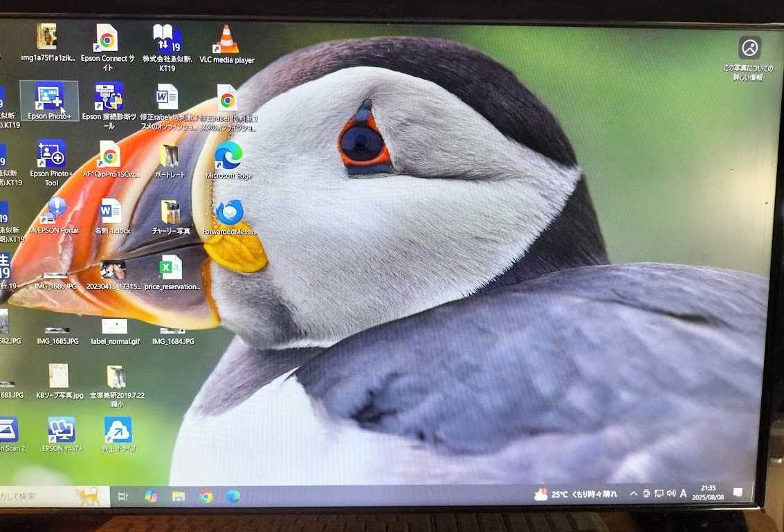Open the ポートレート image file
Viewport: 784px width, 532px height.
[x=170, y=156]
